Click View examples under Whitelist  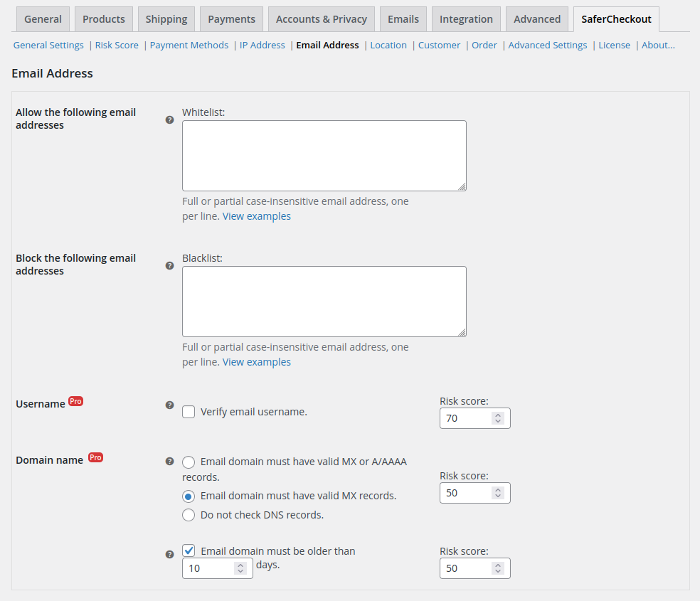click(x=257, y=216)
